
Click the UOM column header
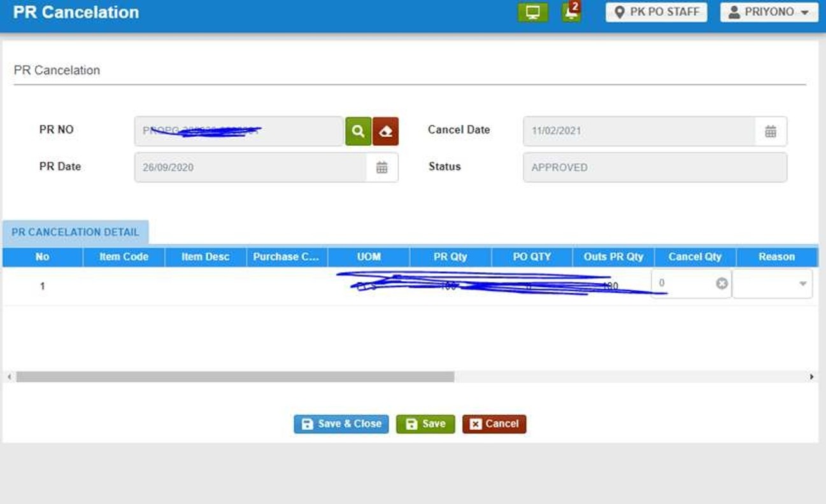point(369,256)
